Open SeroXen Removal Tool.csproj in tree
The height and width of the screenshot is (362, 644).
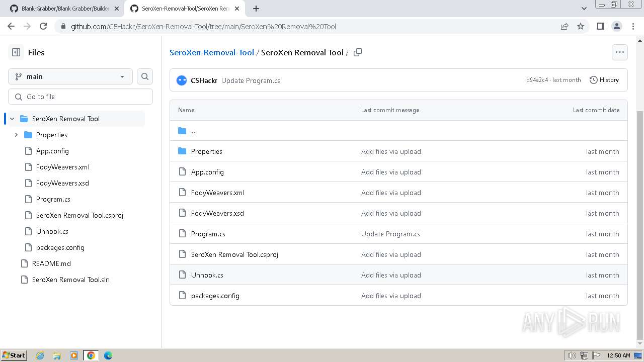click(79, 215)
